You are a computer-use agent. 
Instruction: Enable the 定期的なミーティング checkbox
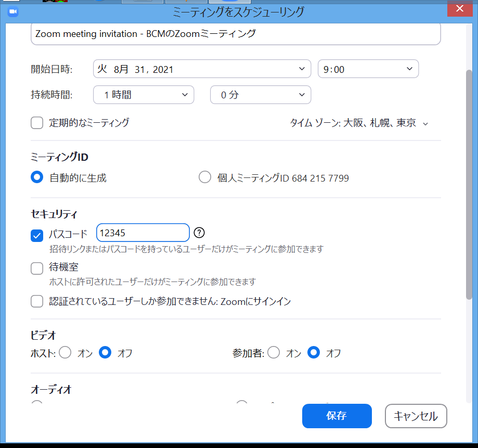click(36, 123)
